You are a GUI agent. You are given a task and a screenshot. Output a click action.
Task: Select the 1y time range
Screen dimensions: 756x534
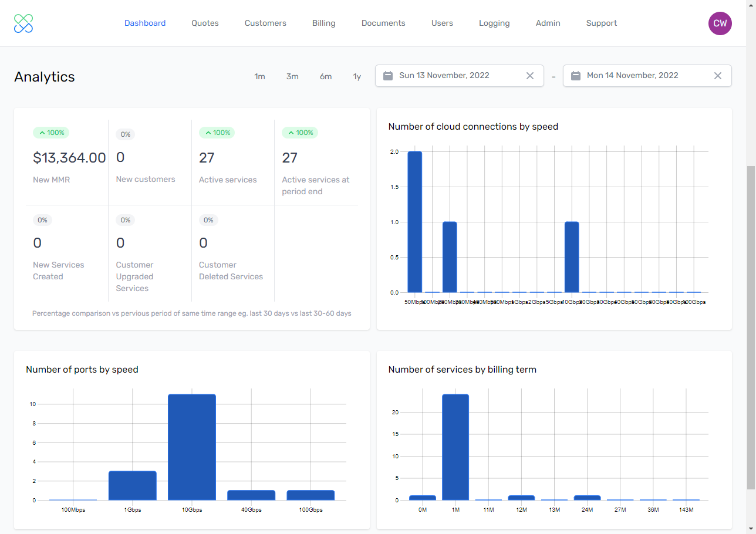[x=357, y=77]
